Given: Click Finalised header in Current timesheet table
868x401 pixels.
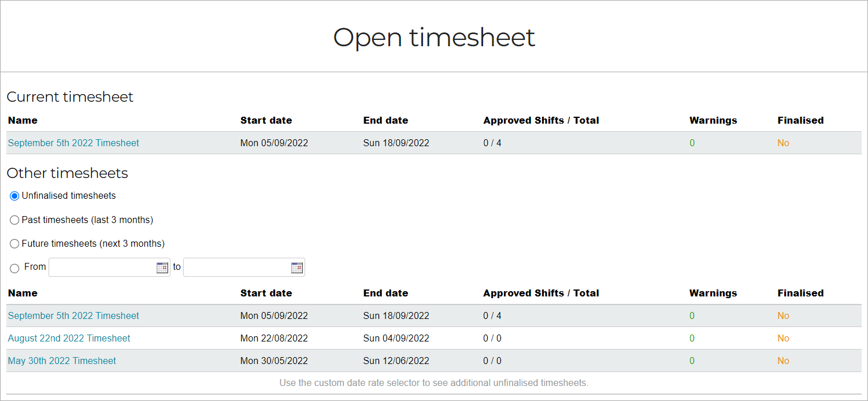Looking at the screenshot, I should coord(800,120).
